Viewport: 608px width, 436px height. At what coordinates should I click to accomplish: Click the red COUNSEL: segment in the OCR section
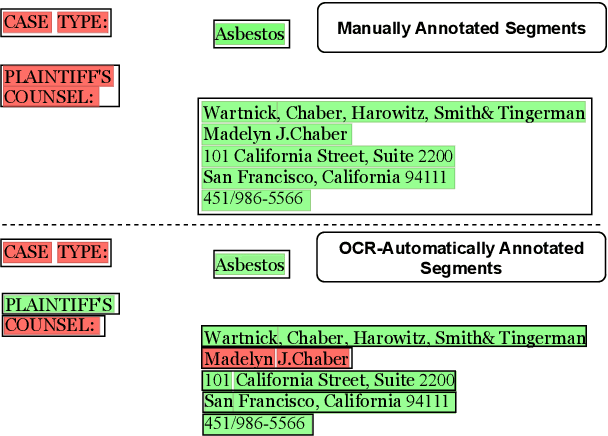[x=50, y=325]
